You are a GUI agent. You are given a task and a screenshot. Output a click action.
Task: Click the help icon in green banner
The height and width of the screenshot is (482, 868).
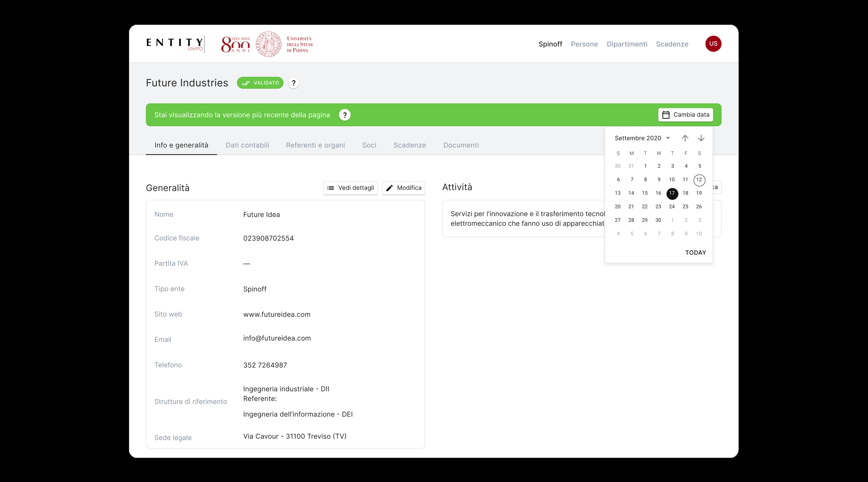tap(344, 115)
